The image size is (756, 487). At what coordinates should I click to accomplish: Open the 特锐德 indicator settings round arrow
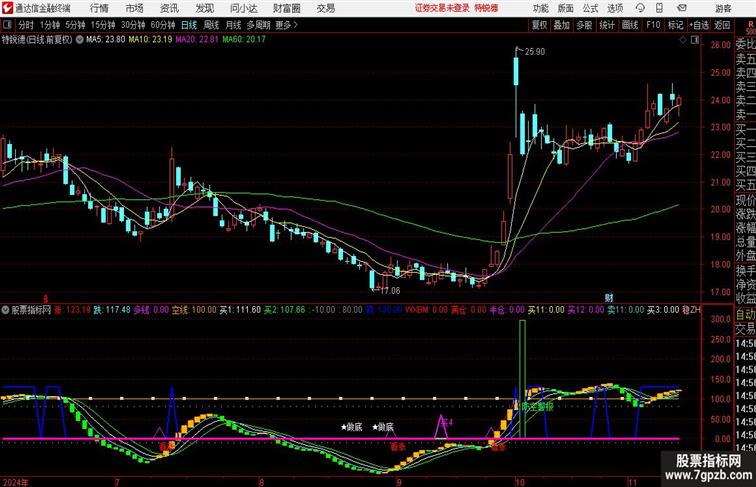coord(80,40)
